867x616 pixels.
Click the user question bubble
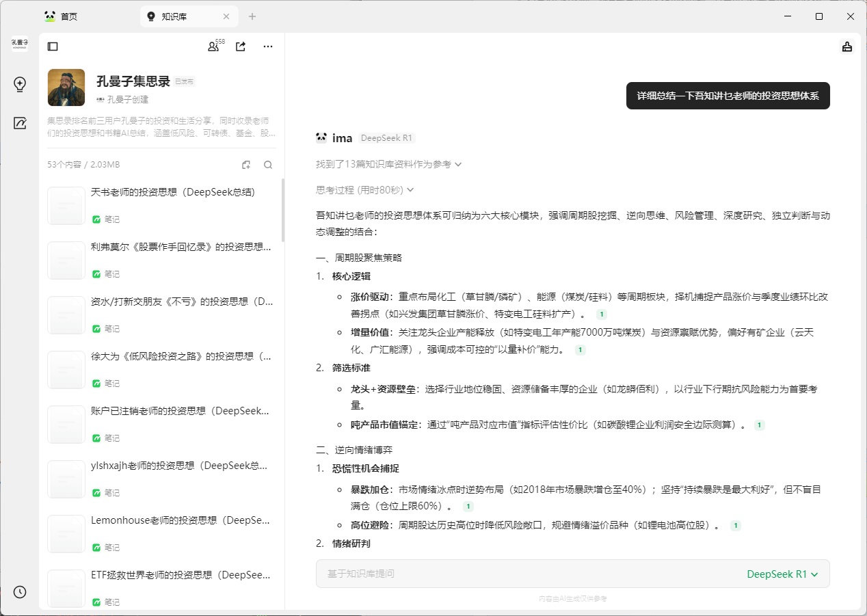pos(728,96)
